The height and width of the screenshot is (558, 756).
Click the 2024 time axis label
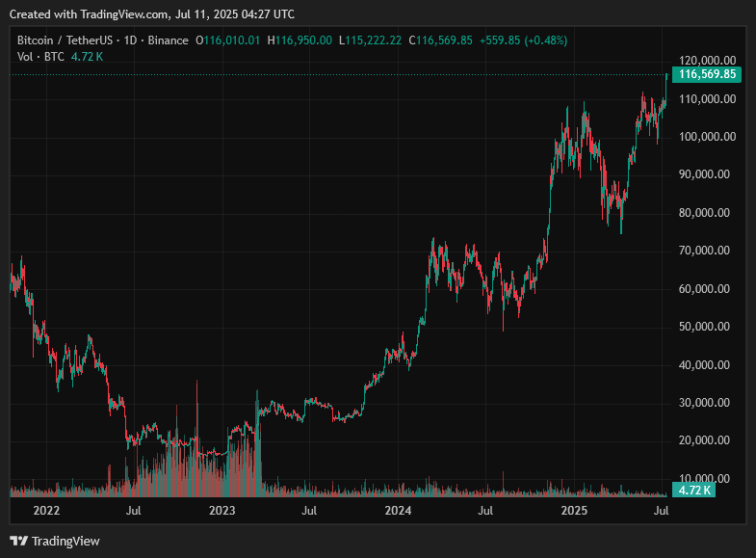tap(399, 511)
